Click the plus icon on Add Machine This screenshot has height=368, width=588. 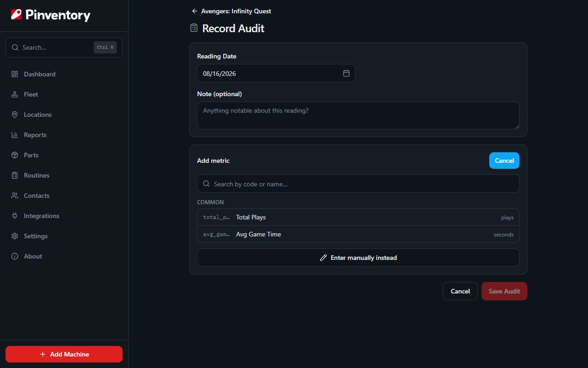pos(43,354)
